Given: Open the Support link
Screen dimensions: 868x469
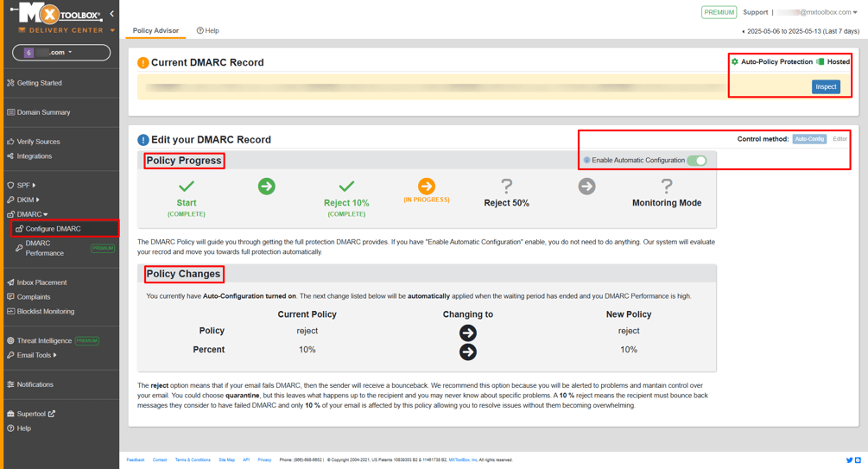Looking at the screenshot, I should point(755,12).
